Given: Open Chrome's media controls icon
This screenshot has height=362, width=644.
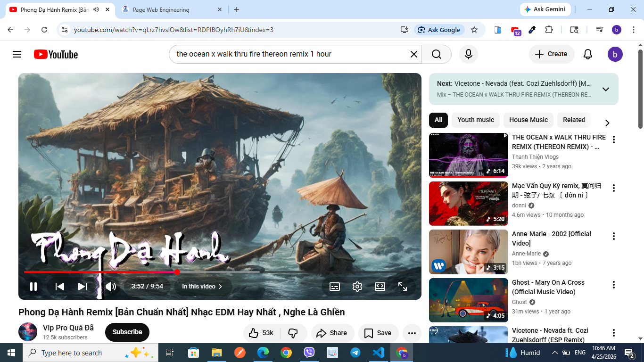Looking at the screenshot, I should click(x=599, y=30).
